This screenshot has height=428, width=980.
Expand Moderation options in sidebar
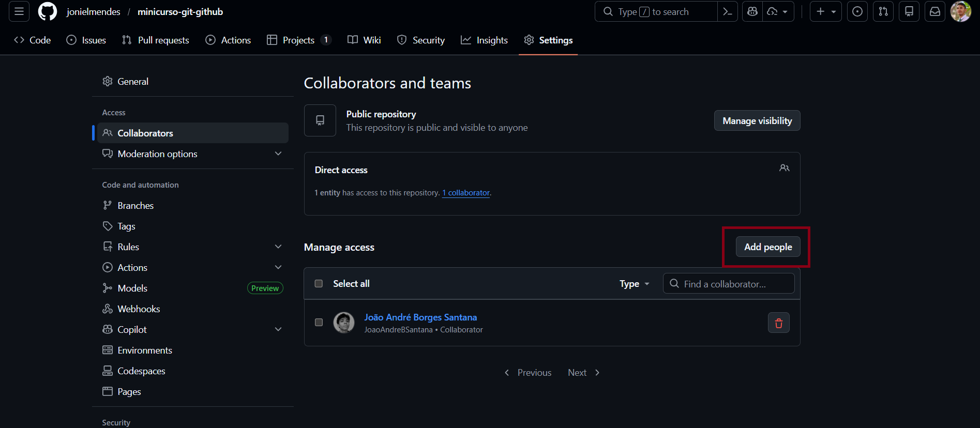click(x=278, y=154)
